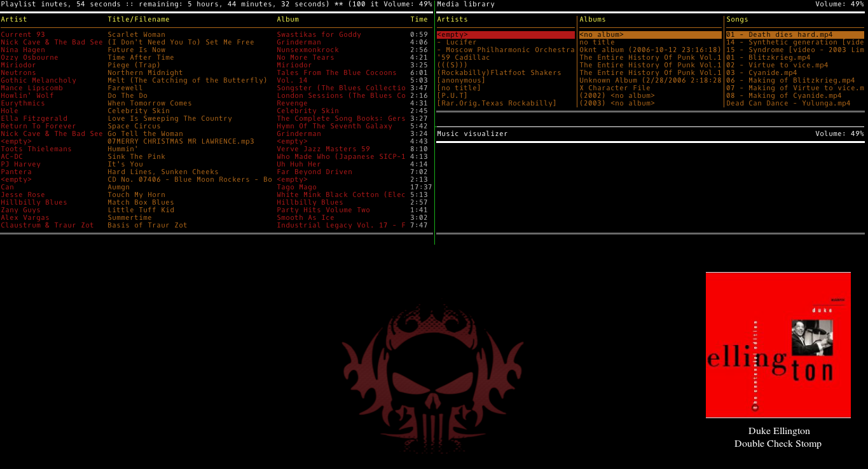Select the 'Match Box Blues' track

point(141,203)
